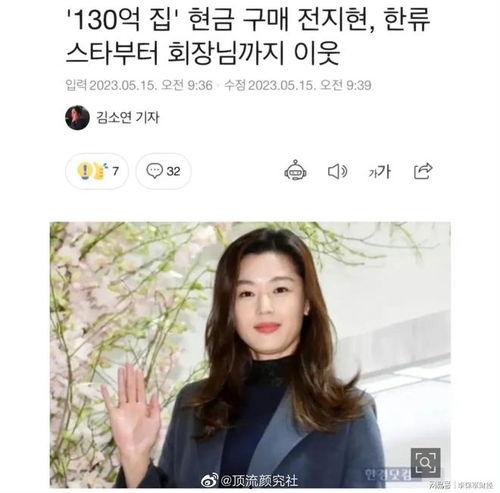
Task: Click the reaction count 7
Action: coord(115,171)
